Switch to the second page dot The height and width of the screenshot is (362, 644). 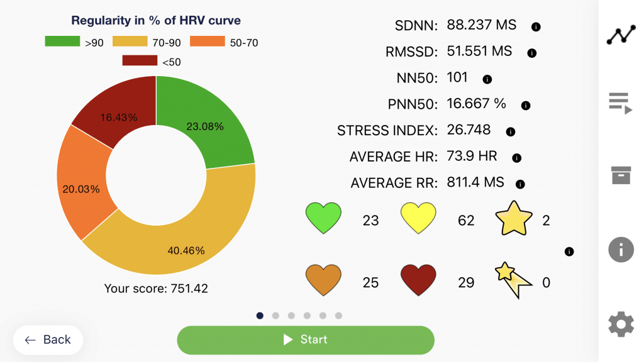[275, 315]
